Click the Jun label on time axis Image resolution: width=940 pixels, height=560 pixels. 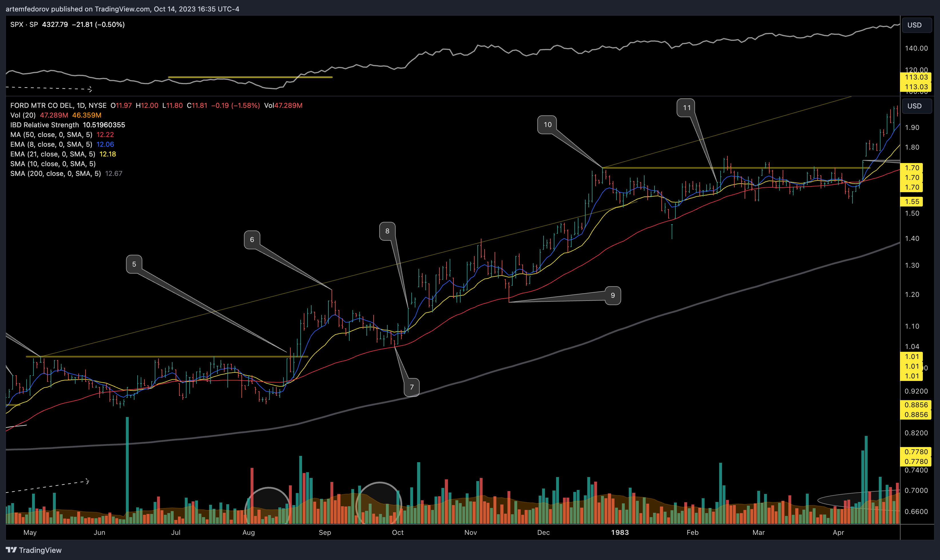click(99, 533)
